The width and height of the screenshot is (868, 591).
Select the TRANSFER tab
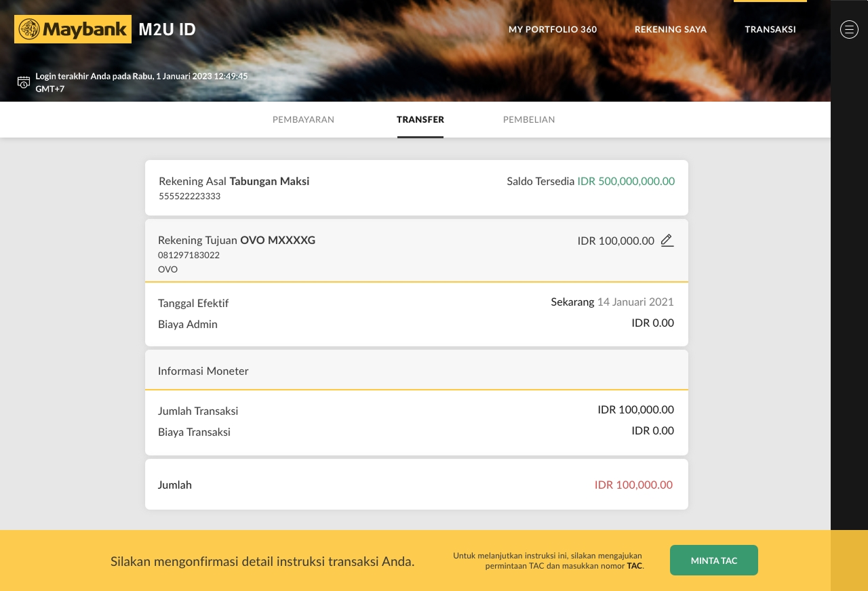tap(420, 119)
